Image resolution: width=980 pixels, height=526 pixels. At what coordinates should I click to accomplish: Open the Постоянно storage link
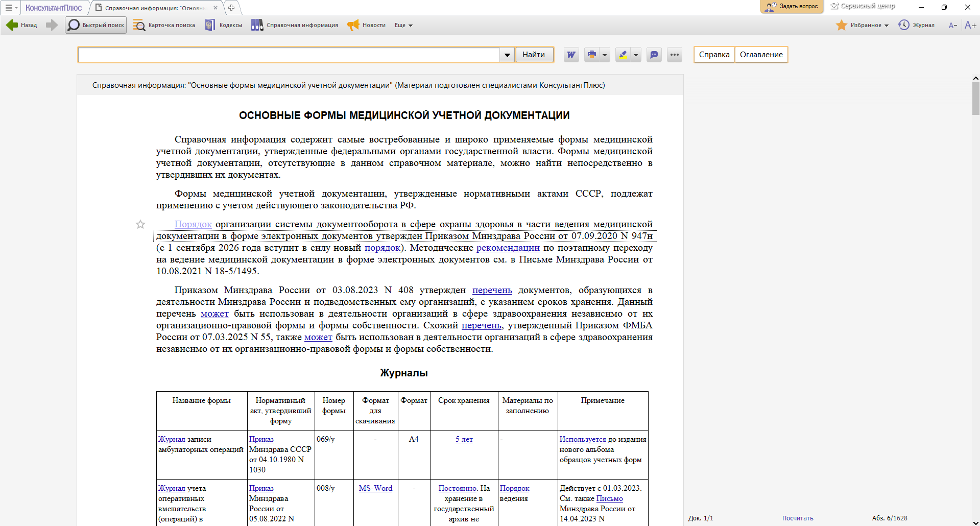click(458, 488)
